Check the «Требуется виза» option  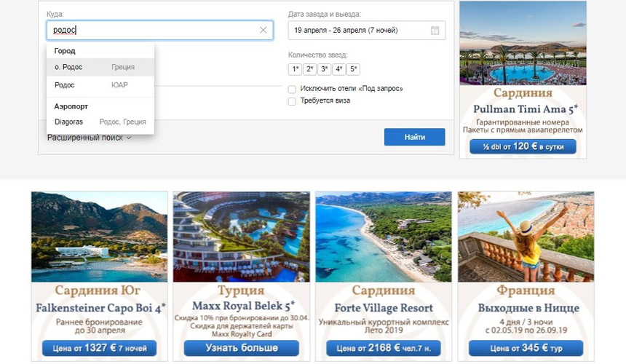click(x=292, y=100)
